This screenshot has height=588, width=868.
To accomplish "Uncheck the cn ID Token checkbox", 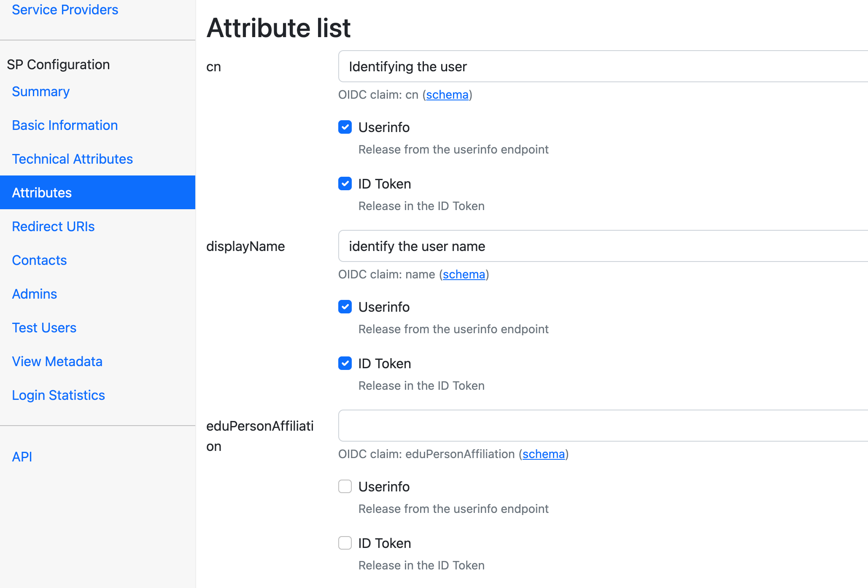I will click(345, 183).
